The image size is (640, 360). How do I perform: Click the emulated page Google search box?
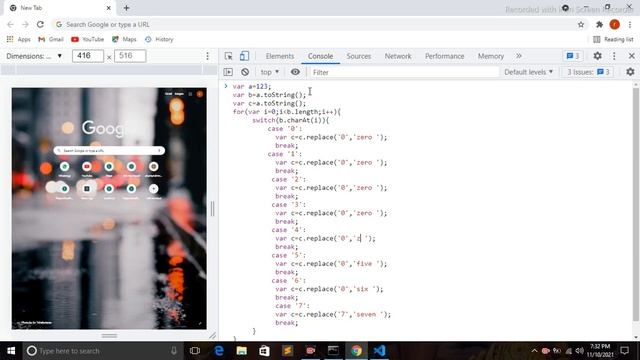pos(109,151)
